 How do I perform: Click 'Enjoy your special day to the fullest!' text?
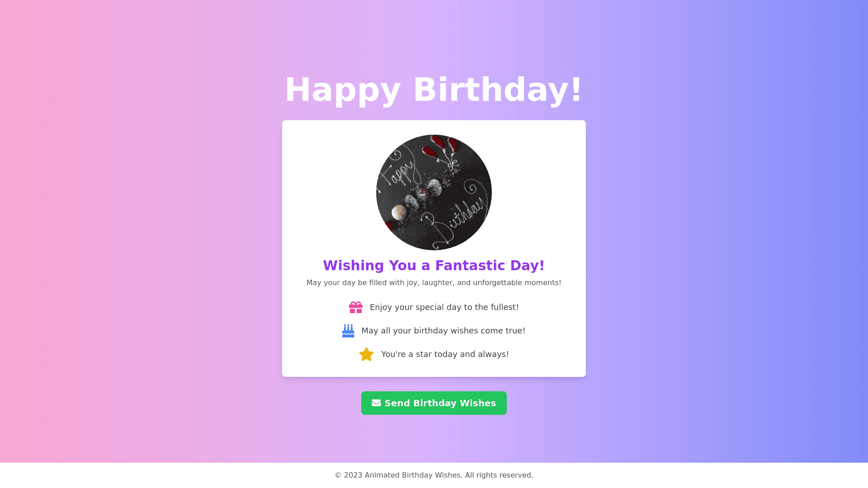pyautogui.click(x=444, y=307)
